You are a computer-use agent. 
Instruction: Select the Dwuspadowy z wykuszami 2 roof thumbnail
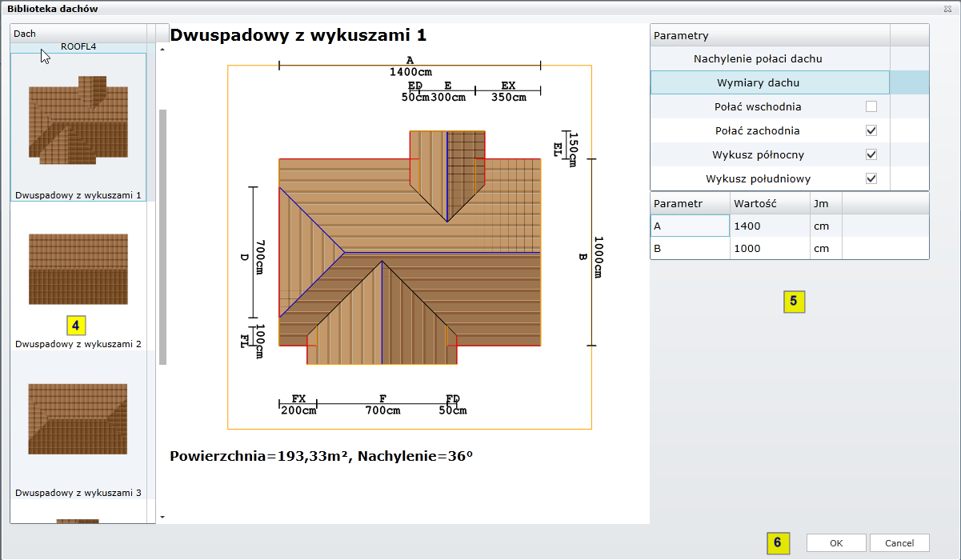click(x=78, y=269)
